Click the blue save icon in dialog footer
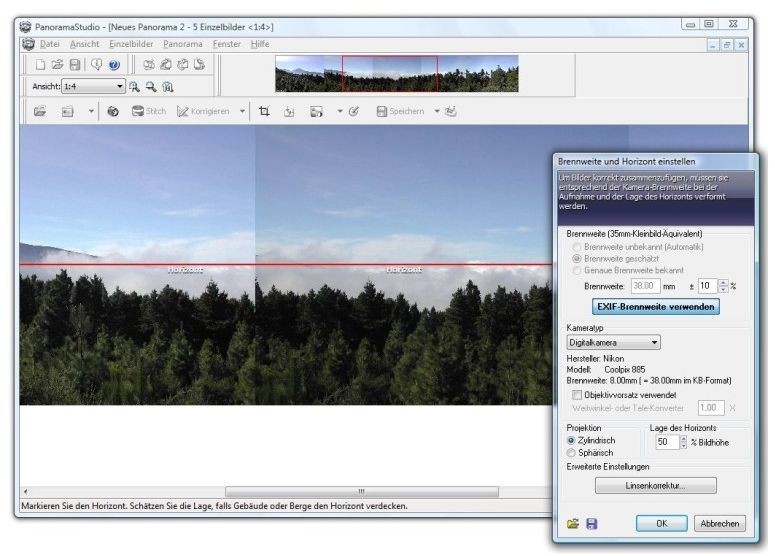775x556 pixels. [x=591, y=523]
